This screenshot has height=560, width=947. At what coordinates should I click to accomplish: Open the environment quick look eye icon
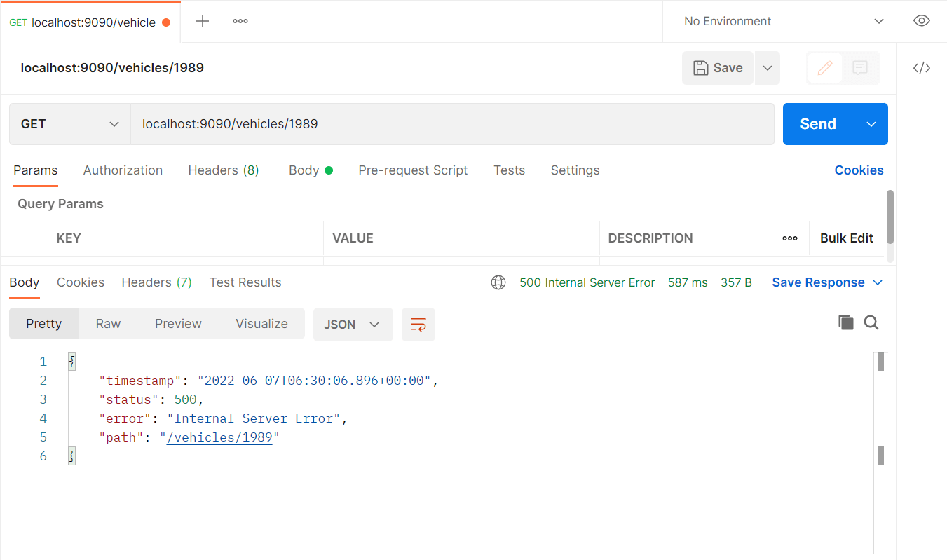tap(921, 20)
